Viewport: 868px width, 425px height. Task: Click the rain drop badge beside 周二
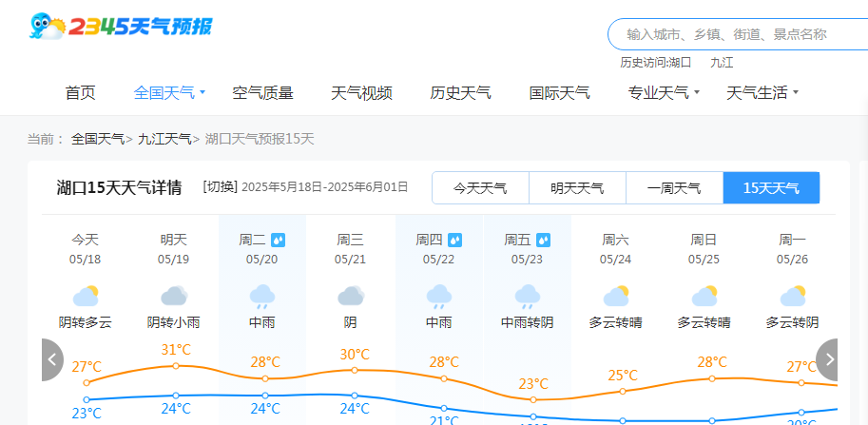[278, 241]
